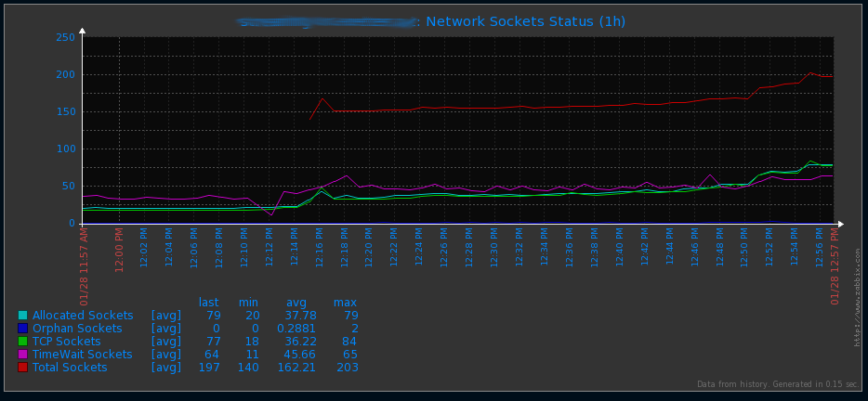Click the Y-axis label 200
Viewport: 868px width, 401px height.
click(x=65, y=74)
